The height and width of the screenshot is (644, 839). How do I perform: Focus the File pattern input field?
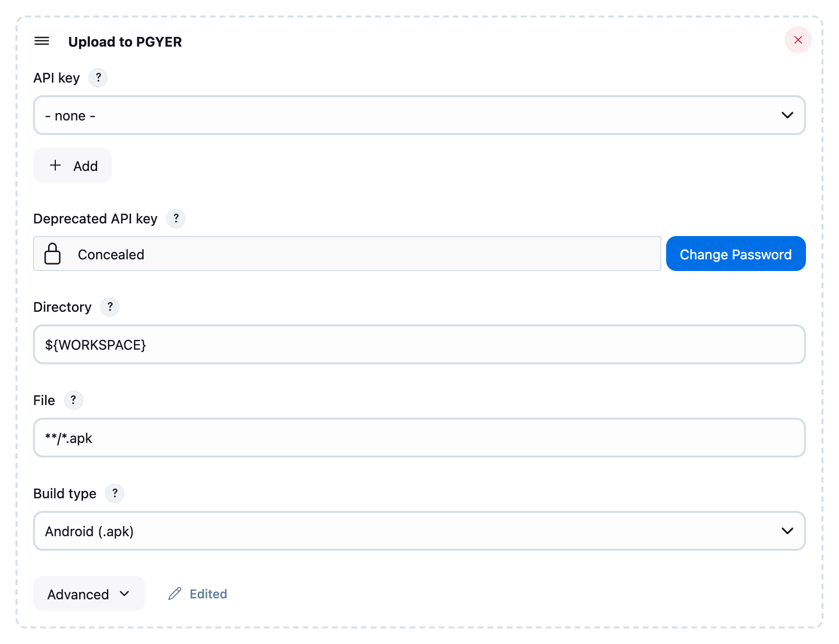[419, 438]
